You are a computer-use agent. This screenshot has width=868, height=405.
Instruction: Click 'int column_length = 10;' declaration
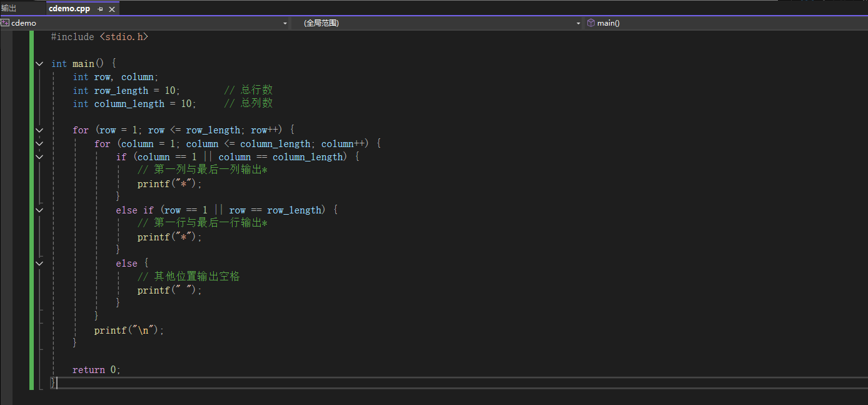[x=134, y=104]
